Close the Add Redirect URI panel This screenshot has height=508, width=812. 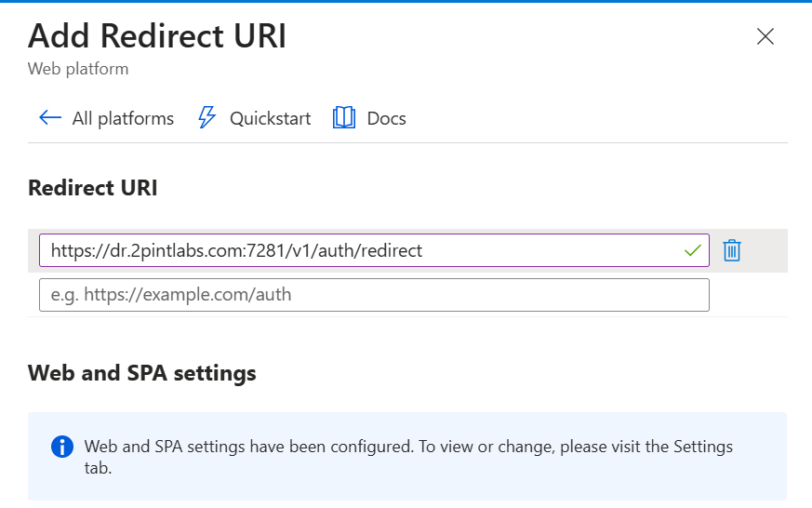(765, 36)
